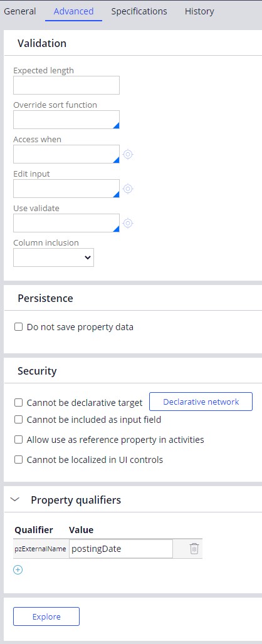The height and width of the screenshot is (644, 262).
Task: Go to the History tab
Action: (199, 11)
